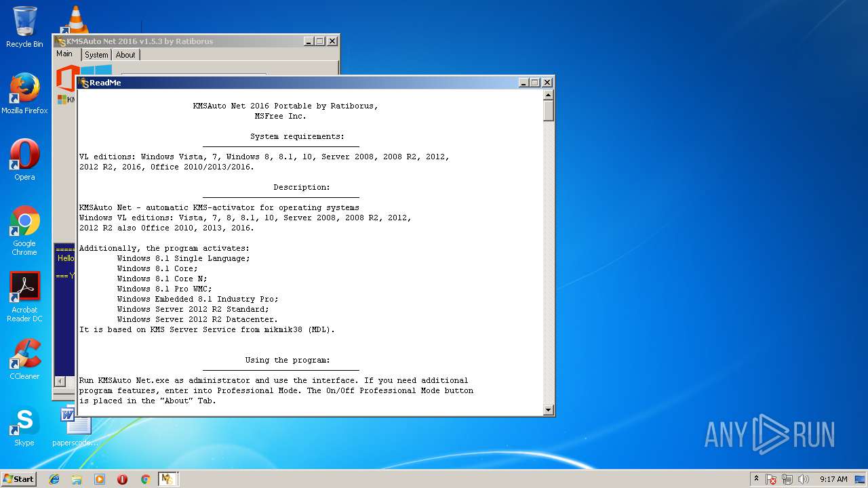Open the Action Center flag icon
This screenshot has width=868, height=488.
pos(771,479)
